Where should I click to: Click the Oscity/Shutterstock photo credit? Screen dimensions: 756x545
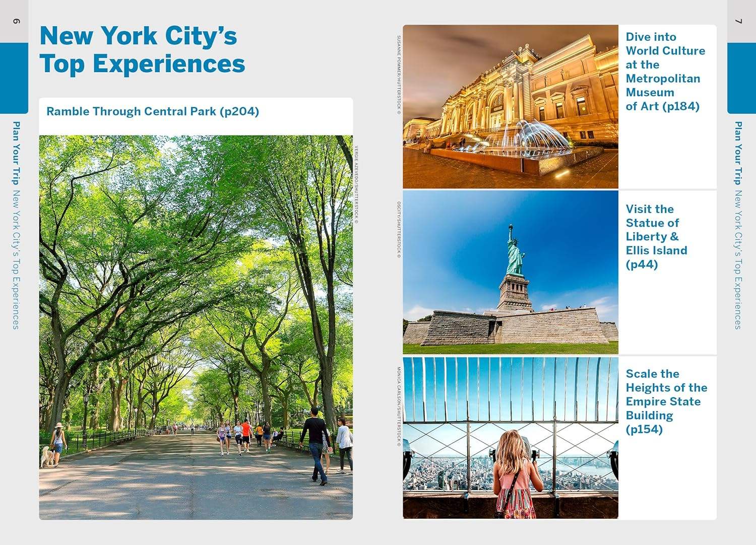[399, 230]
